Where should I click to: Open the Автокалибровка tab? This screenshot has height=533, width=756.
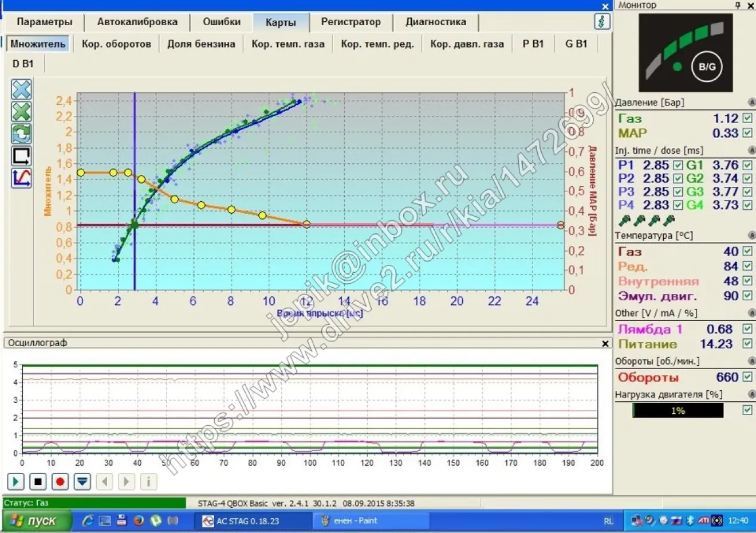tap(137, 22)
